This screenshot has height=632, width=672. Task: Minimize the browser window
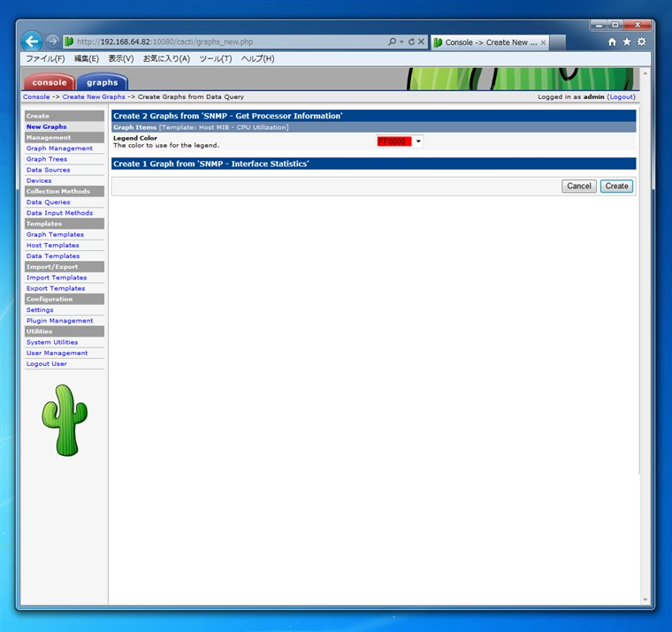coord(599,26)
